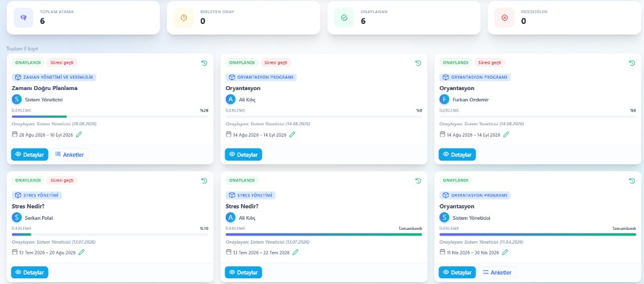644x284 pixels.
Task: Show Detaylar of Sistem Yöneticisi's Oryantasyon
Action: coord(457,272)
